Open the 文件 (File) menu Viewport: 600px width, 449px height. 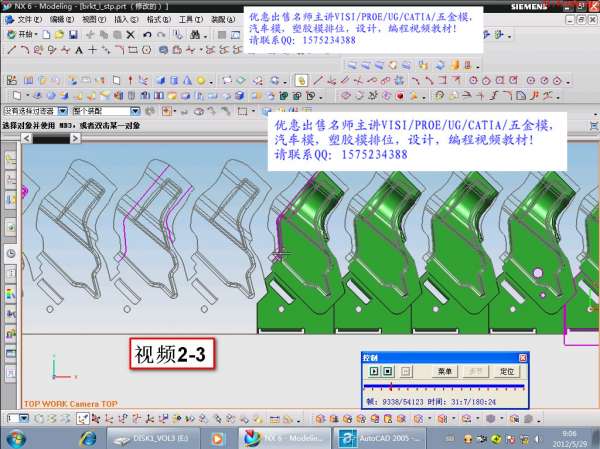coord(29,19)
